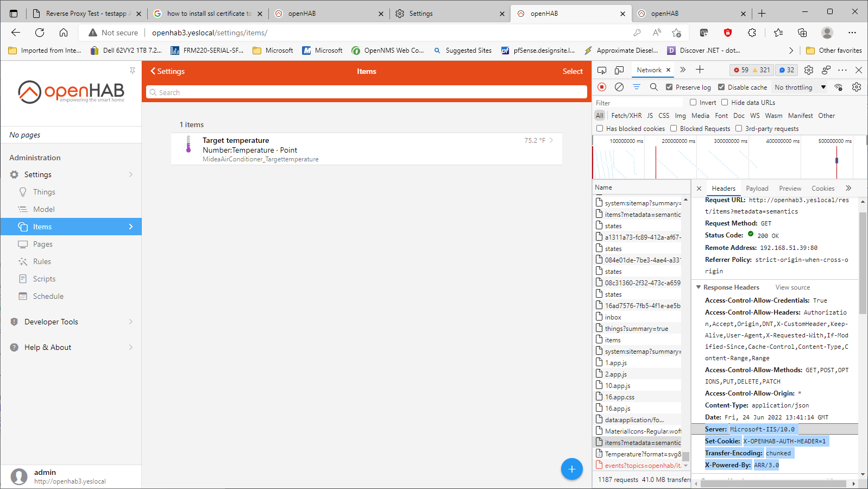Switch to the Payload tab
Image resolution: width=868 pixels, height=489 pixels.
click(x=757, y=189)
